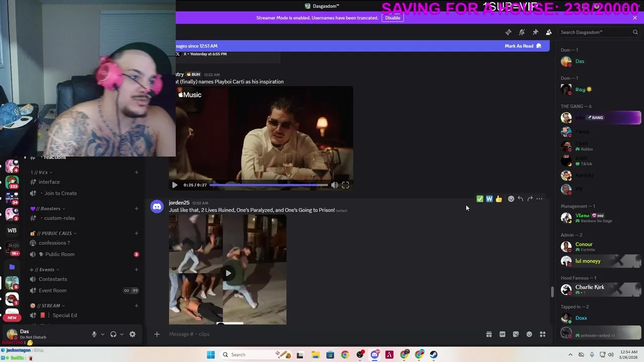
Task: Click Mark As Read button
Action: tap(523, 46)
